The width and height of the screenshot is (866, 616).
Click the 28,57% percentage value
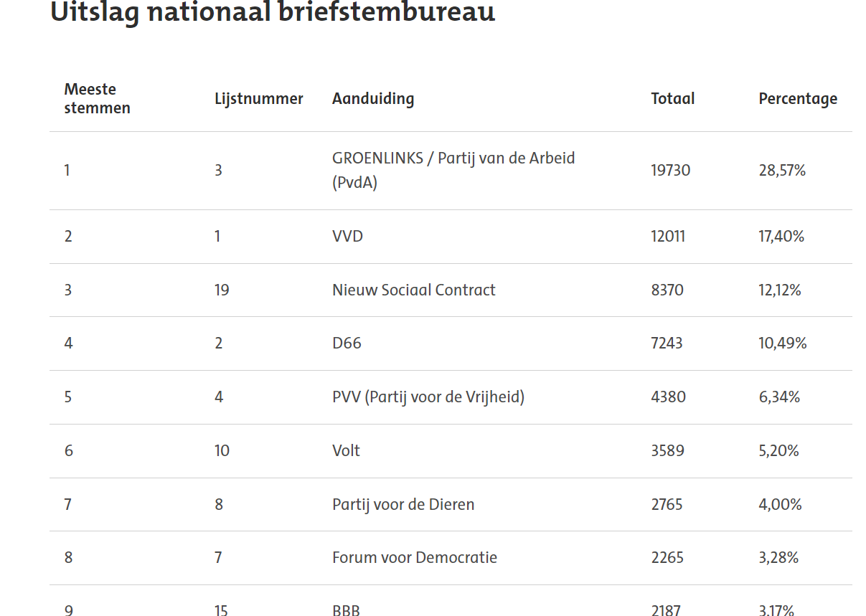[782, 170]
